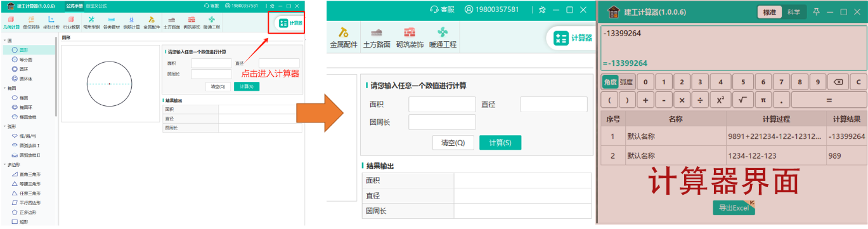The height and width of the screenshot is (229, 868).
Task: Click the calculator digit 0 key
Action: click(x=645, y=82)
